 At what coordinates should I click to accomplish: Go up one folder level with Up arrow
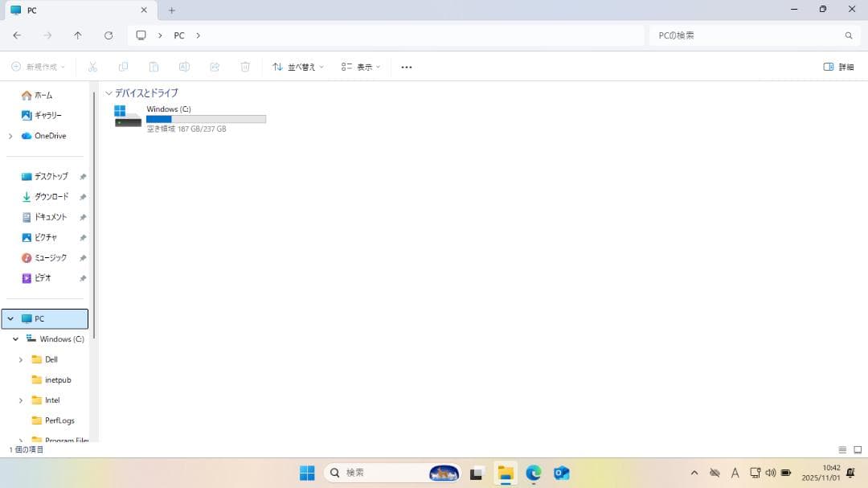[x=78, y=35]
